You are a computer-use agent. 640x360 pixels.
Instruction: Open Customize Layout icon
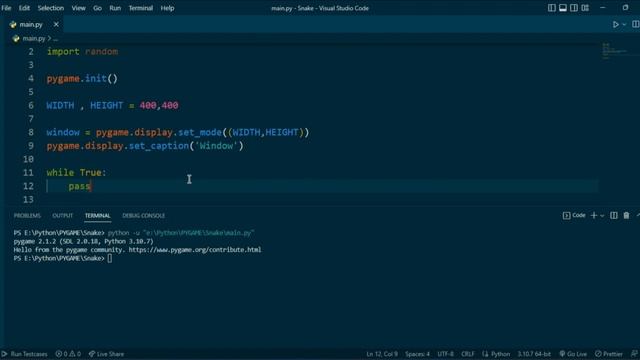coord(585,8)
